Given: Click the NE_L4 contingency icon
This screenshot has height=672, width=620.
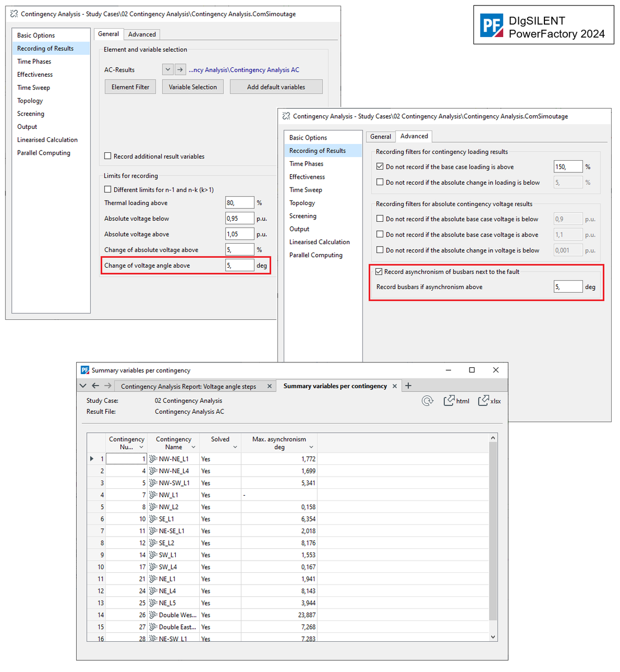Looking at the screenshot, I should [153, 591].
